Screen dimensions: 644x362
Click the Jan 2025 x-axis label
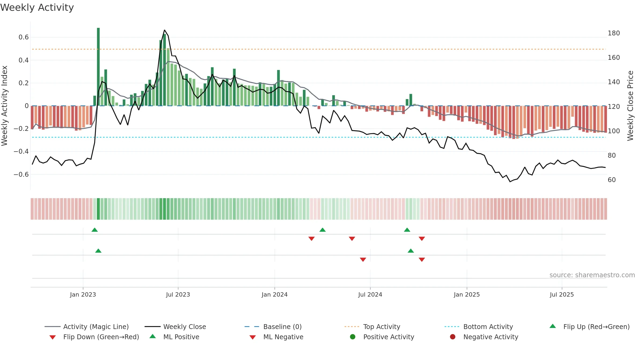click(x=467, y=294)
